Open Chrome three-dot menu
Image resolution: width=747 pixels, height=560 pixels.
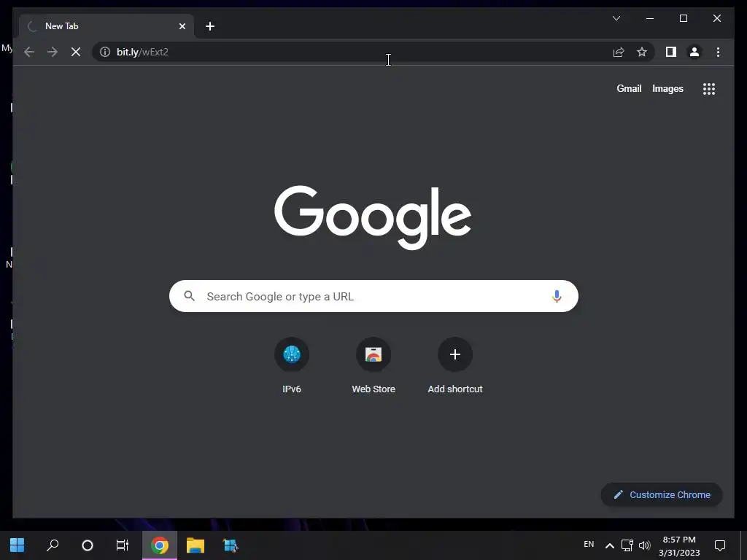(x=718, y=52)
